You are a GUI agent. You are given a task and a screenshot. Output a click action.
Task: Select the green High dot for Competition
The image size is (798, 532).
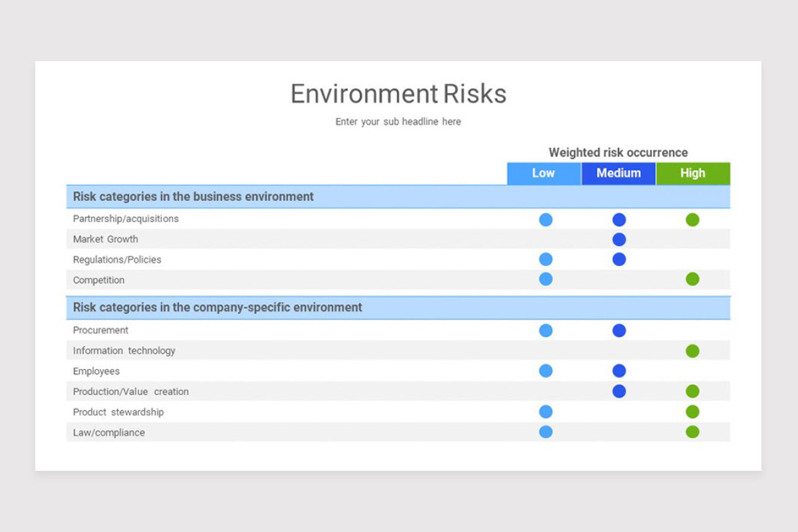click(693, 280)
